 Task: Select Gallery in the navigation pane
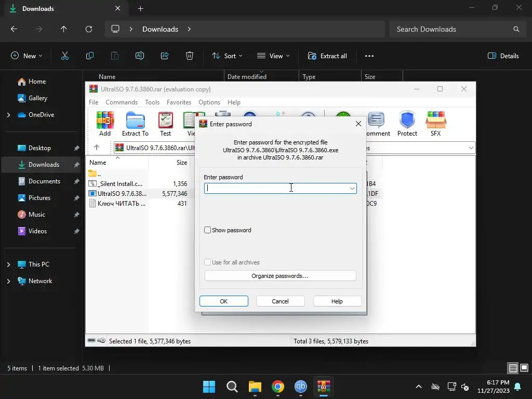pos(37,98)
